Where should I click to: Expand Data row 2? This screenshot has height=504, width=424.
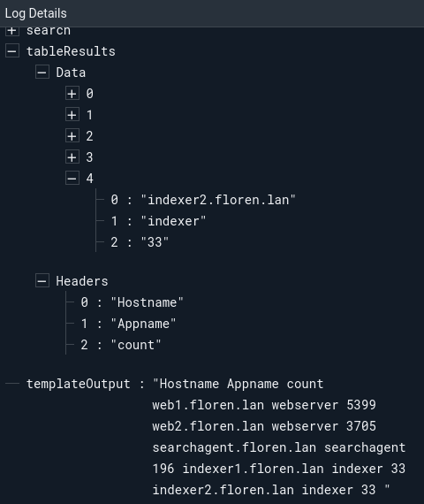(x=72, y=136)
